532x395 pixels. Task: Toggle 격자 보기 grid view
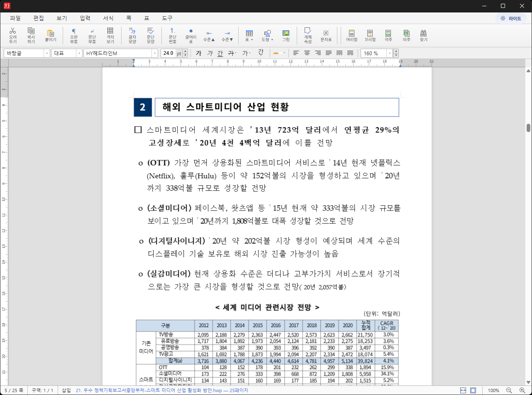[110, 36]
